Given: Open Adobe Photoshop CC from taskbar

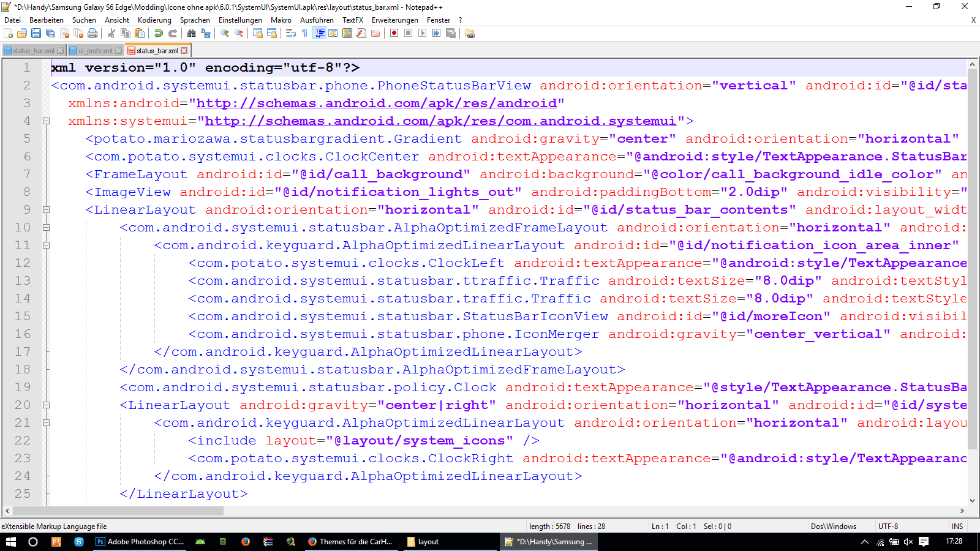Looking at the screenshot, I should pos(140,542).
